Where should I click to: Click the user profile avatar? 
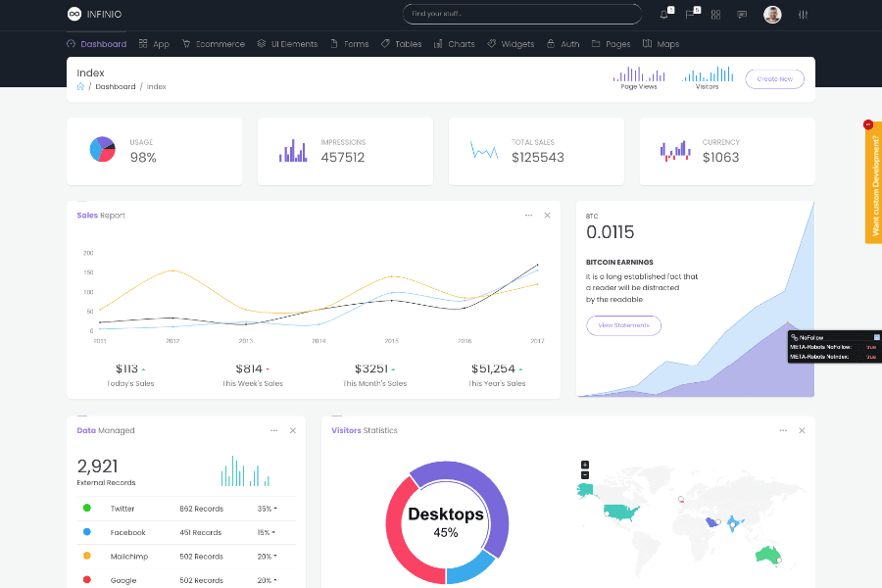772,14
